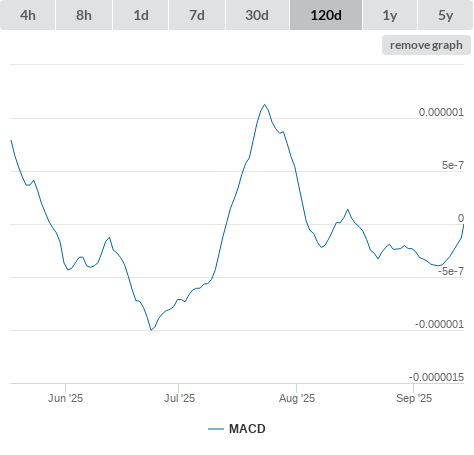Click the remove graph button

click(426, 45)
